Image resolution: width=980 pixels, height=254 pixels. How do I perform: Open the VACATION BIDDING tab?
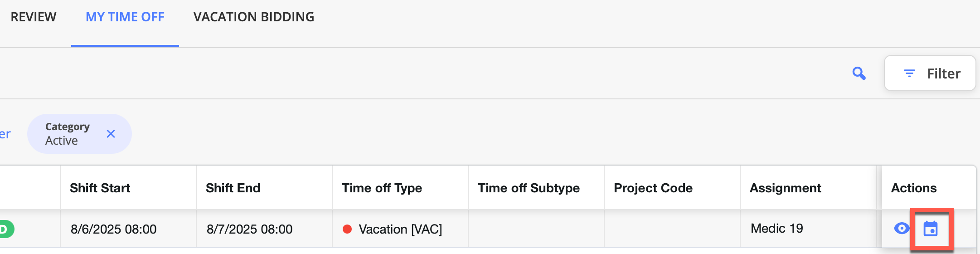(254, 17)
